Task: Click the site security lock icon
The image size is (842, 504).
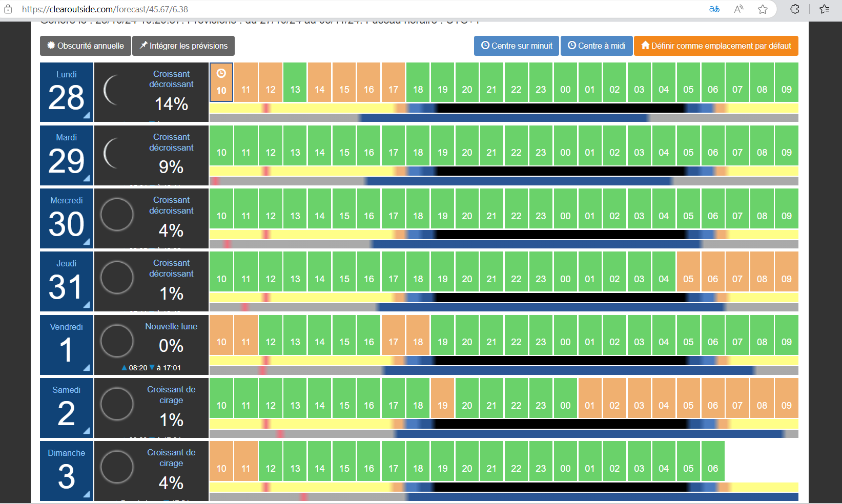Action: pos(8,9)
